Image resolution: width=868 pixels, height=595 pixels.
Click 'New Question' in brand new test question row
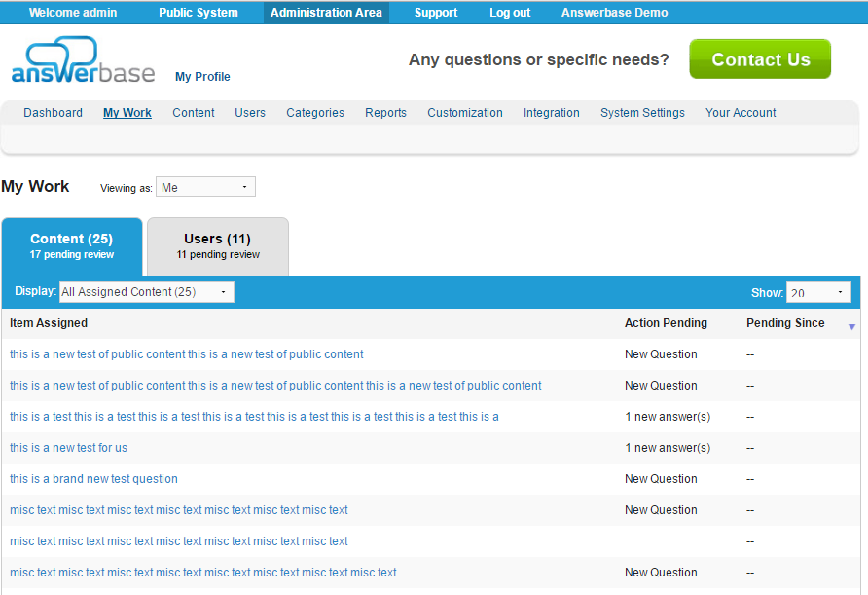coord(661,479)
